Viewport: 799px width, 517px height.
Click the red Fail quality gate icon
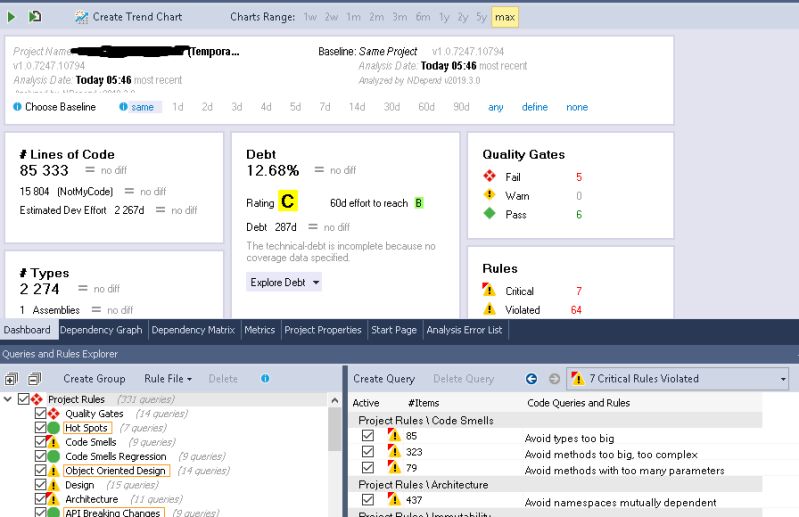pos(490,176)
